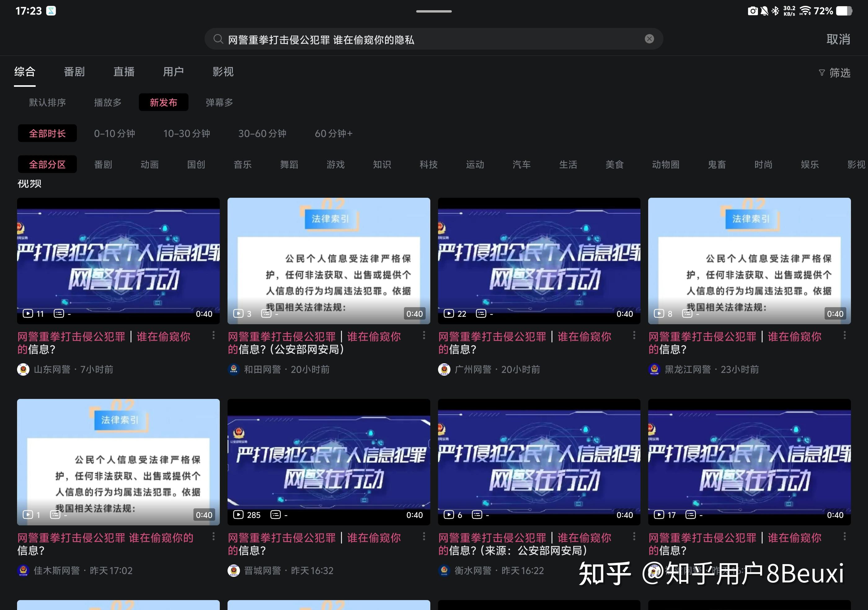Click 衡水网警 avatar icon
The height and width of the screenshot is (610, 868).
444,570
